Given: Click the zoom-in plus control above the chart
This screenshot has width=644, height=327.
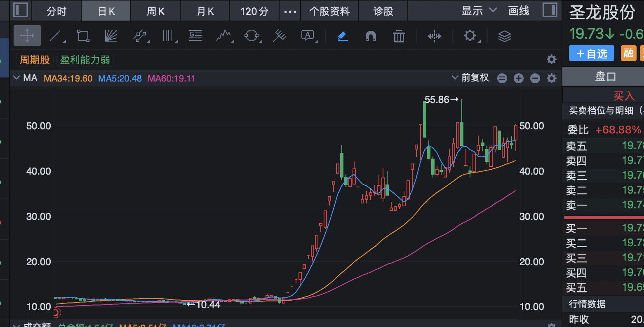Looking at the screenshot, I should point(518,78).
